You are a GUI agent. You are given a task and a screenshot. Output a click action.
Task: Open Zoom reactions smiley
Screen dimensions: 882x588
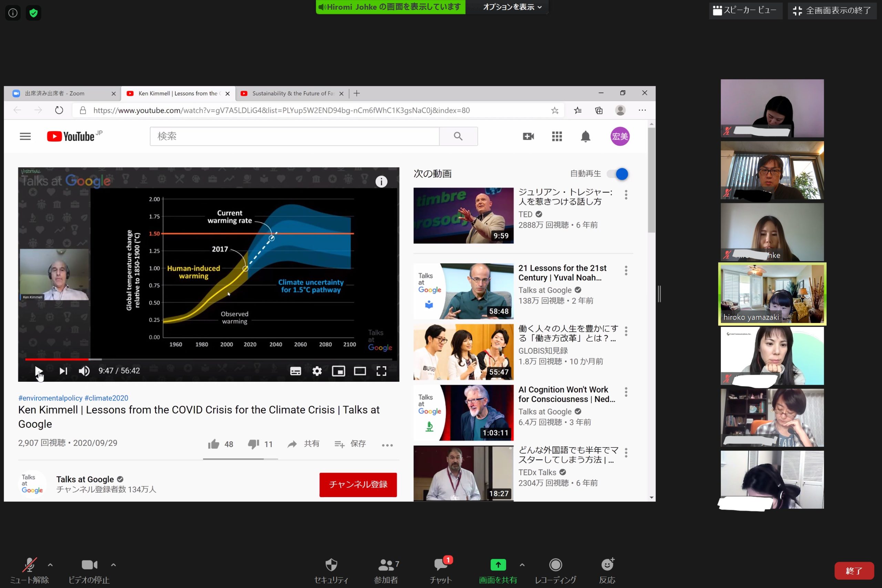click(x=607, y=571)
